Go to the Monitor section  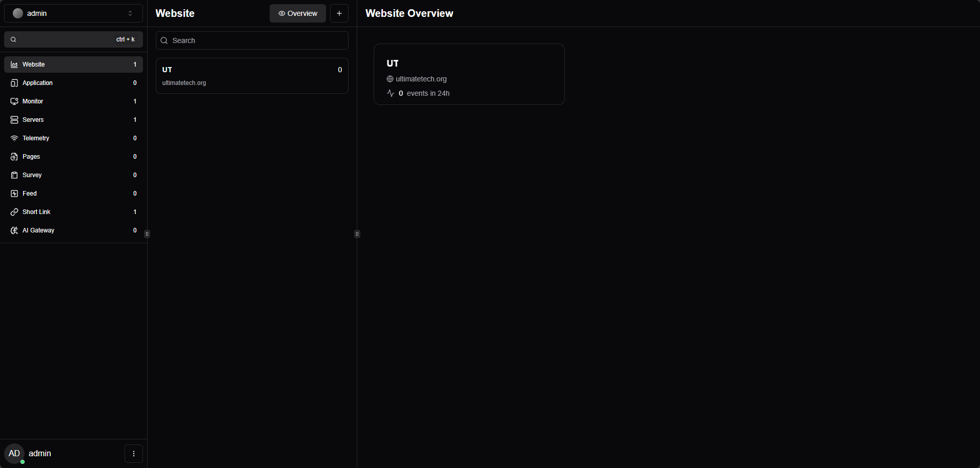(73, 101)
